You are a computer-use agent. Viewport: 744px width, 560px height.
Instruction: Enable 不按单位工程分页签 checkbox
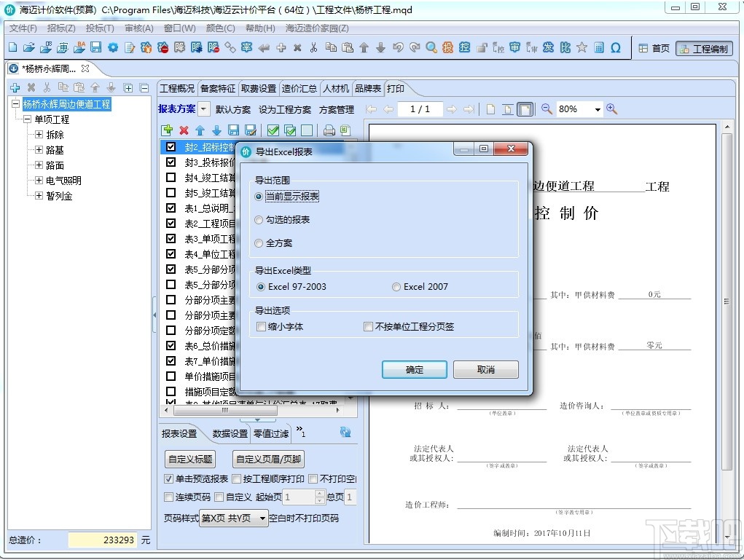coord(368,327)
